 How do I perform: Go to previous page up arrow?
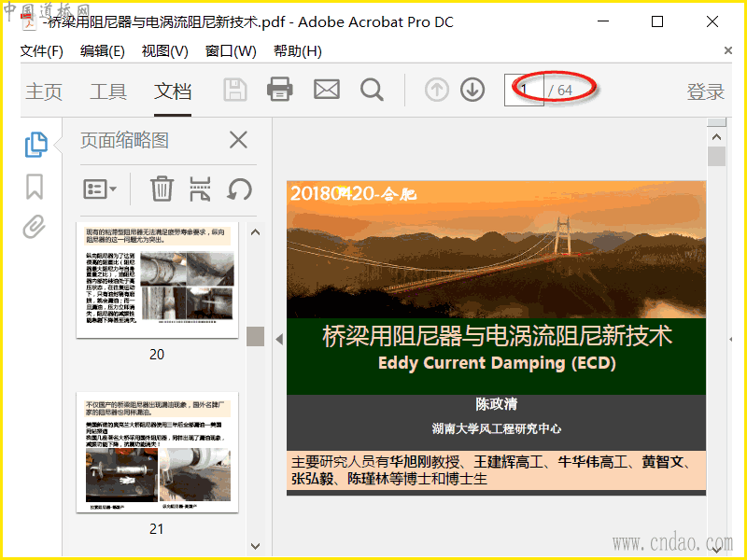click(x=437, y=90)
